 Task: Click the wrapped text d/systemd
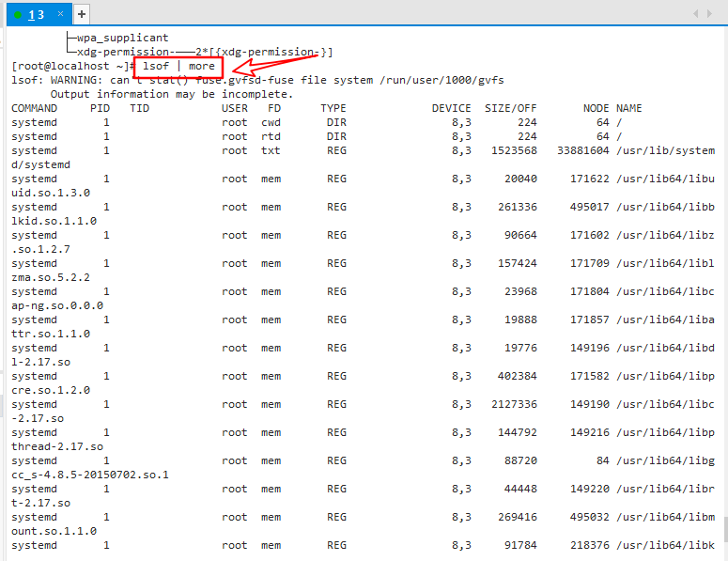click(x=40, y=164)
